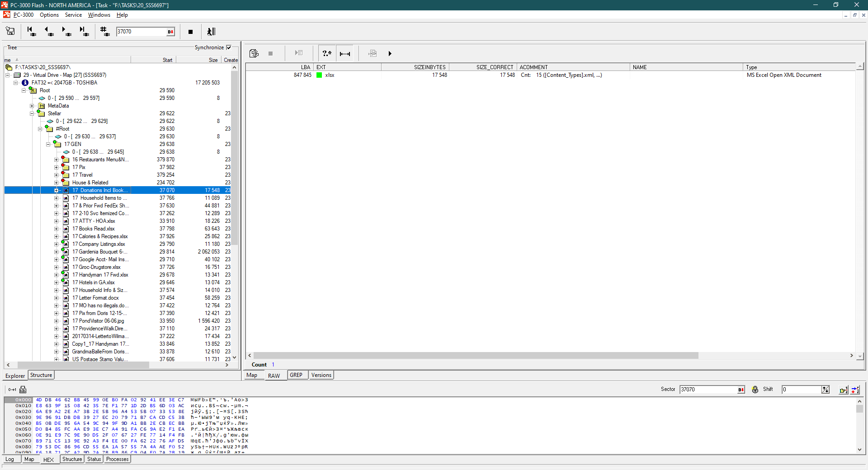Collapse the Root folder node

tap(24, 90)
